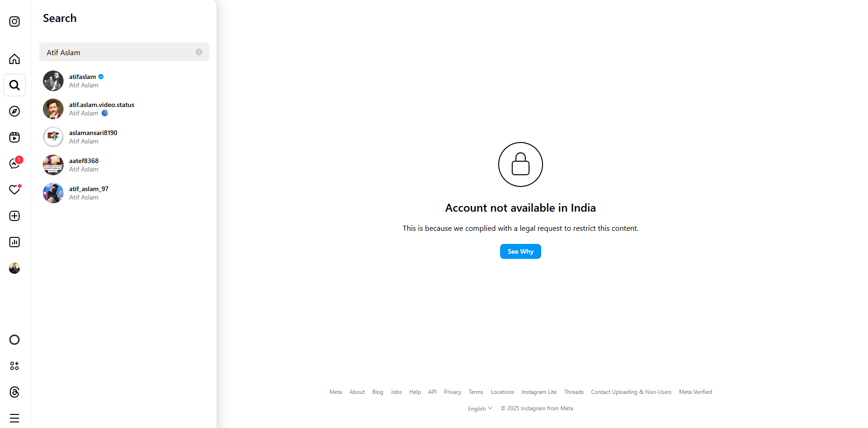Select the verified atifaslam search result
Image resolution: width=868 pixels, height=428 pixels.
[x=124, y=81]
